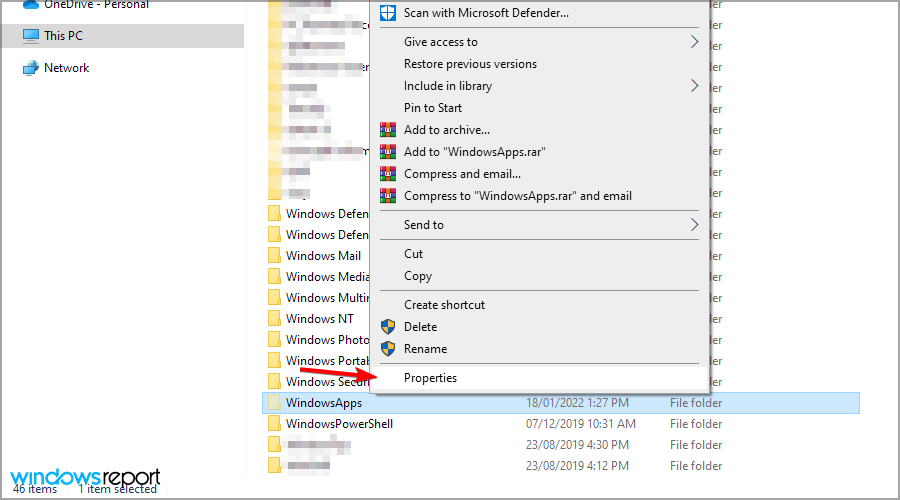Choose Copy from the context menu
Viewport: 900px width, 500px height.
click(x=418, y=276)
